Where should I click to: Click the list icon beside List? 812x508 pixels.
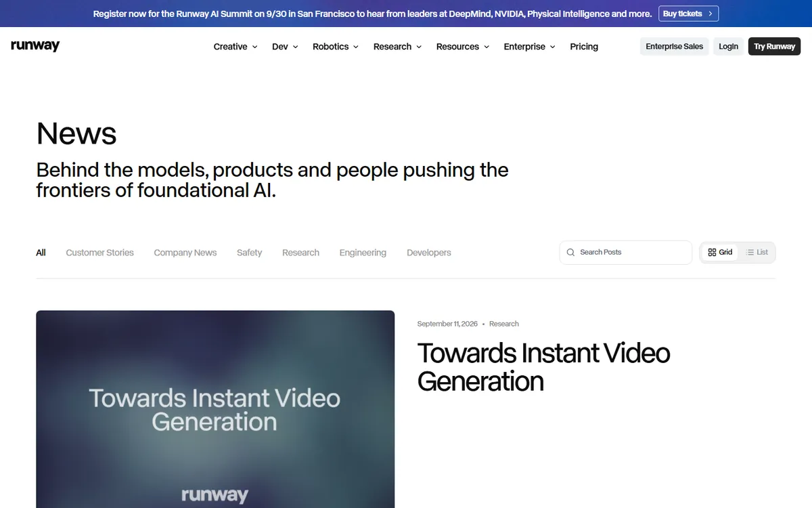750,253
